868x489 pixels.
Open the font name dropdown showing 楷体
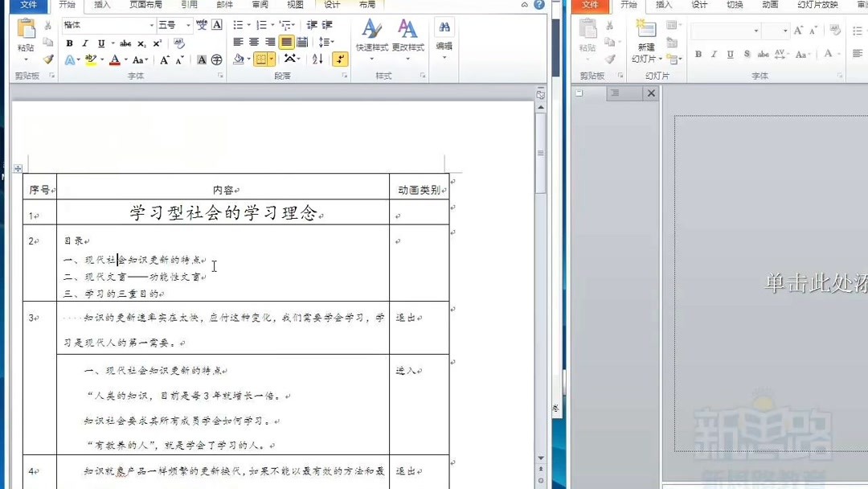pos(153,26)
